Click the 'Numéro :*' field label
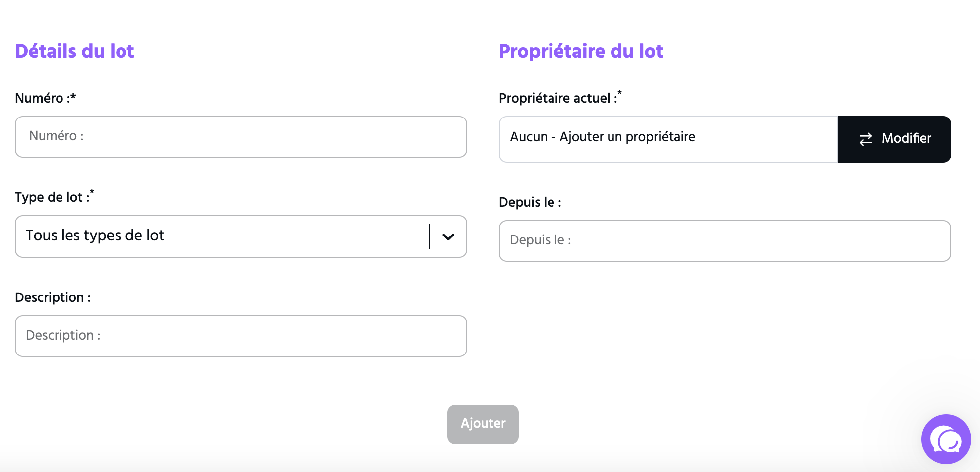Screen dimensions: 980x472 click(45, 98)
